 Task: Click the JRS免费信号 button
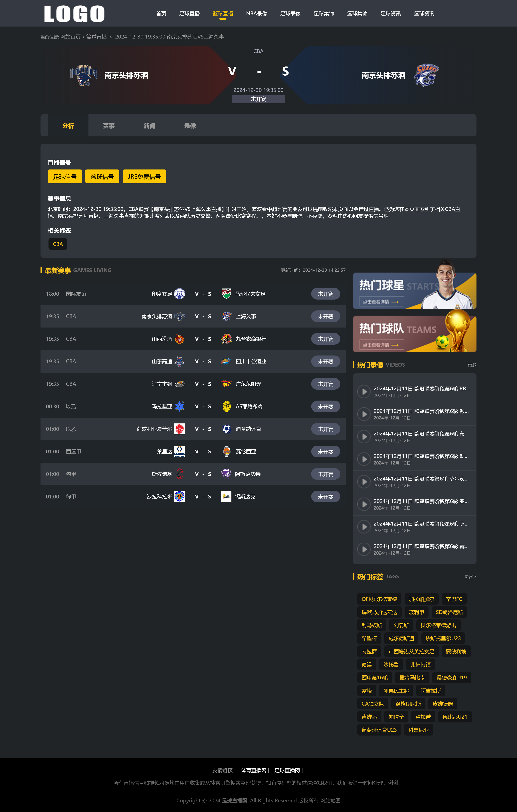(x=144, y=176)
